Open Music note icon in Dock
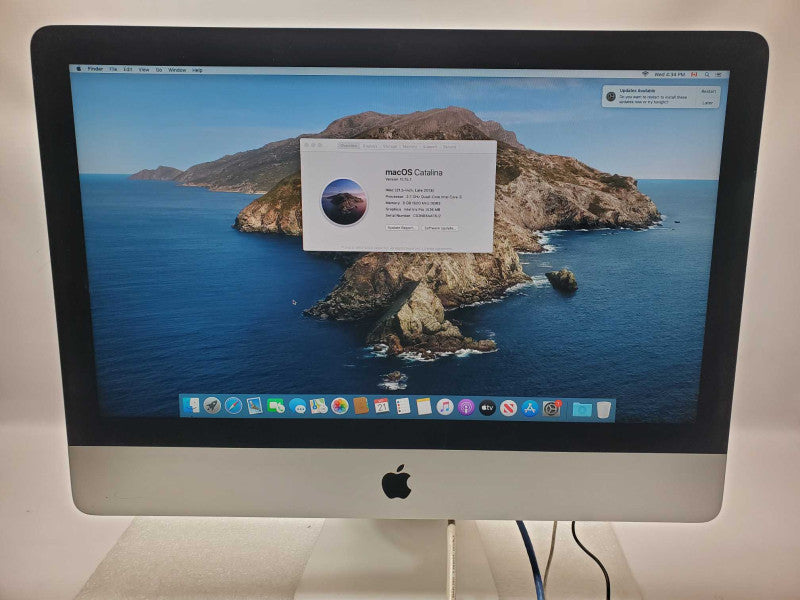Screen dimensions: 800x600 (445, 407)
